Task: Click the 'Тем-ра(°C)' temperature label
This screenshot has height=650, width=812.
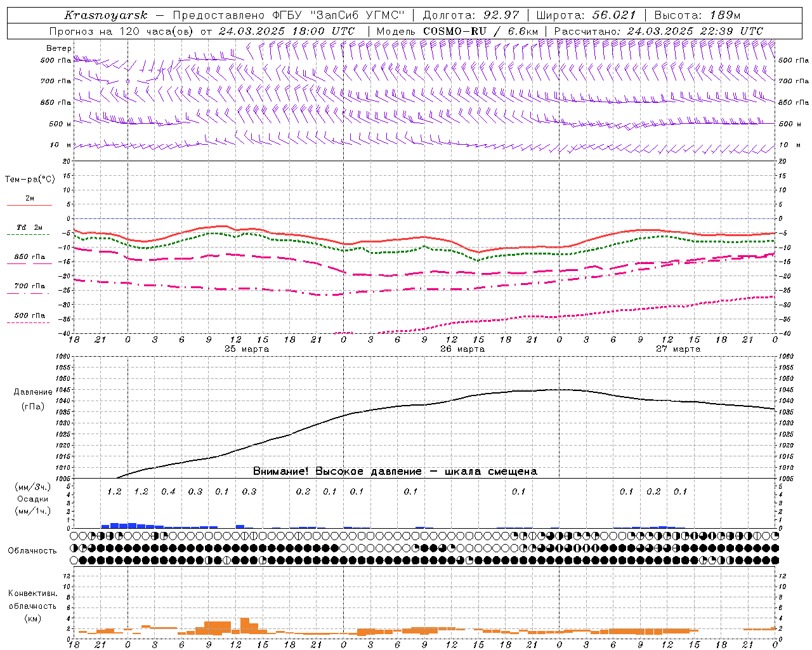Action: [30, 180]
